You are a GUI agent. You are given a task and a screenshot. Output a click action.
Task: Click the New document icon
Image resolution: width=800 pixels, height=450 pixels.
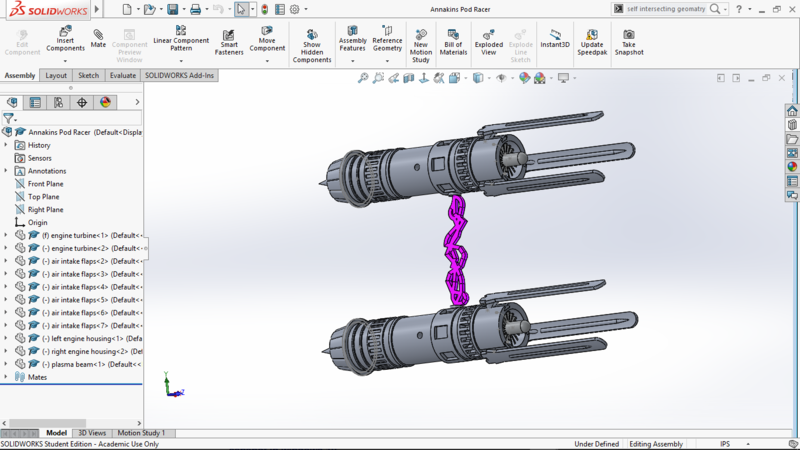[127, 9]
